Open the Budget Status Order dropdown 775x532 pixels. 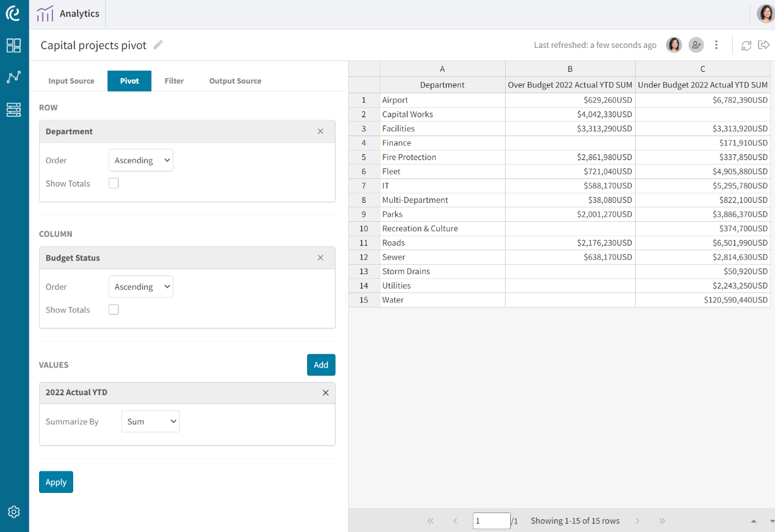(x=141, y=286)
